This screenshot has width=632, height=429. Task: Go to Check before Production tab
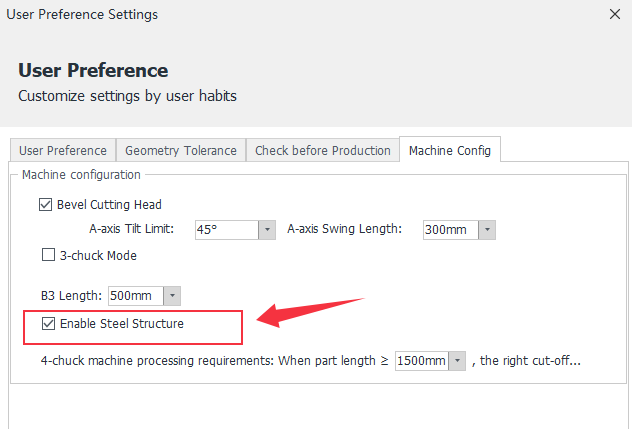pos(322,150)
